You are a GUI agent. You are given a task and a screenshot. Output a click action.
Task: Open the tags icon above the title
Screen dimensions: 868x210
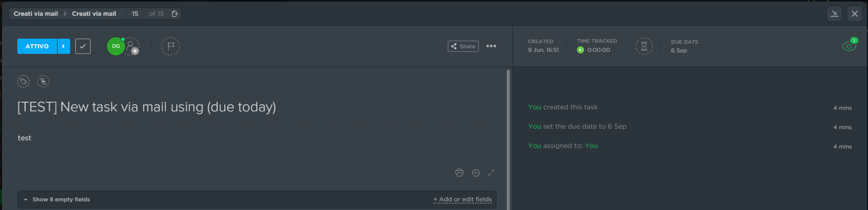pos(23,81)
